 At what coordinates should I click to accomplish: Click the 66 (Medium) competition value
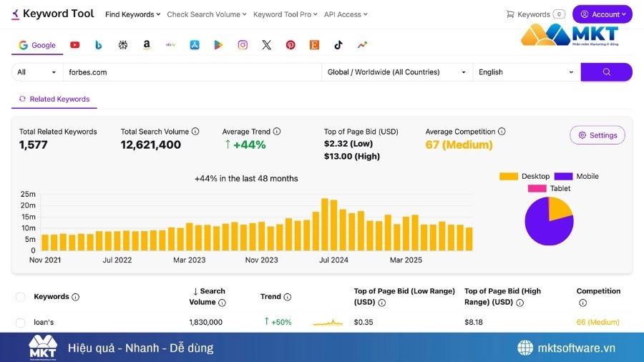coord(597,322)
